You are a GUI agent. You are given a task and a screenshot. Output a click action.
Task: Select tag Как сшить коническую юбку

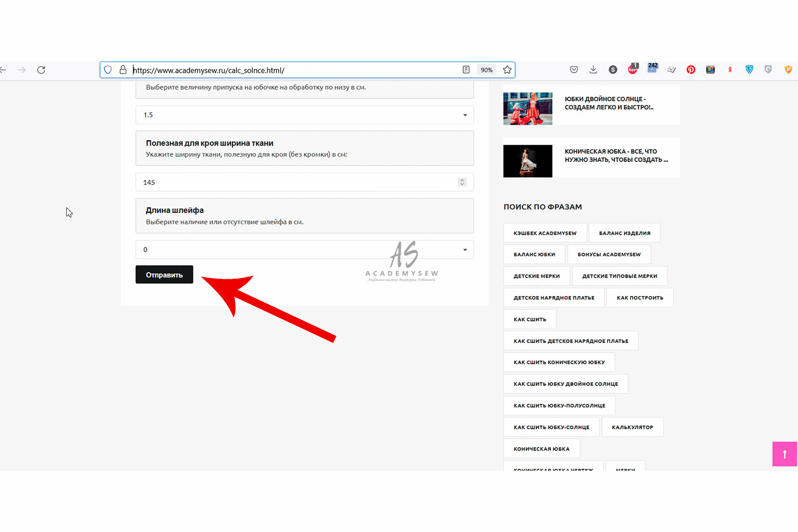pos(559,362)
